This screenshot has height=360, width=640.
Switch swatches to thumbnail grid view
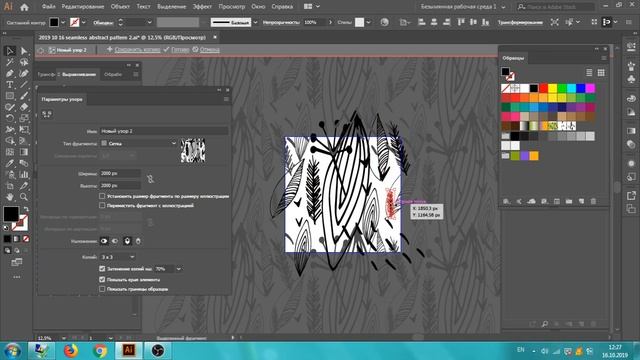coord(601,73)
